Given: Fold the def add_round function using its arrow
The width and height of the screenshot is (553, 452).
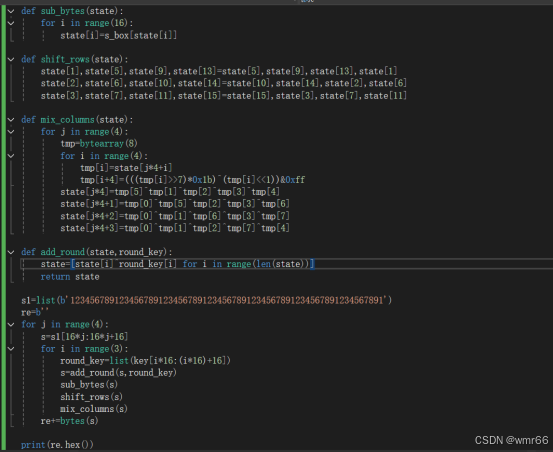Looking at the screenshot, I should coord(11,252).
